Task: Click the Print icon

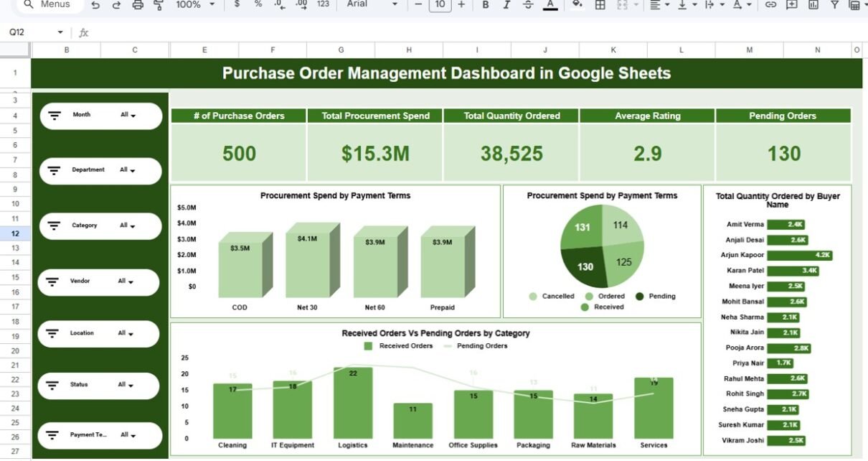Action: (x=138, y=5)
